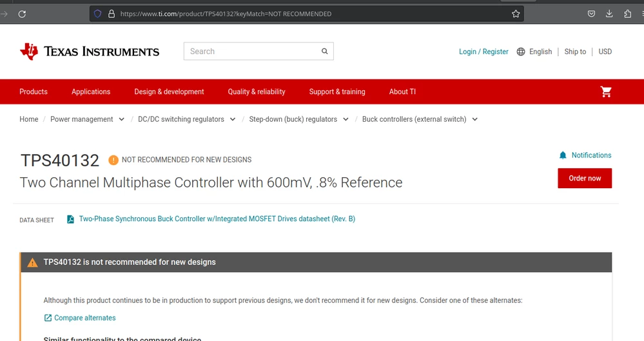The width and height of the screenshot is (644, 341).
Task: Open the Support & training menu
Action: pyautogui.click(x=337, y=92)
